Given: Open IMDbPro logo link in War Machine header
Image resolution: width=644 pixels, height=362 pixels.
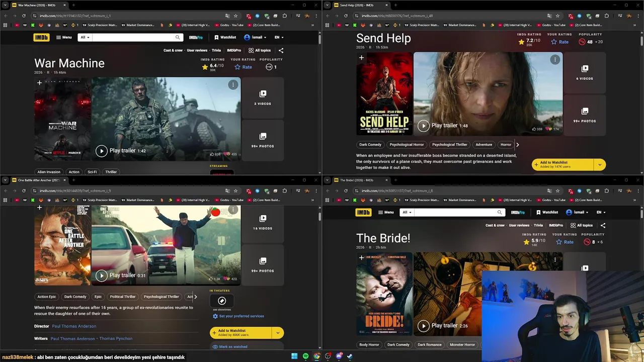Looking at the screenshot, I should tap(196, 37).
